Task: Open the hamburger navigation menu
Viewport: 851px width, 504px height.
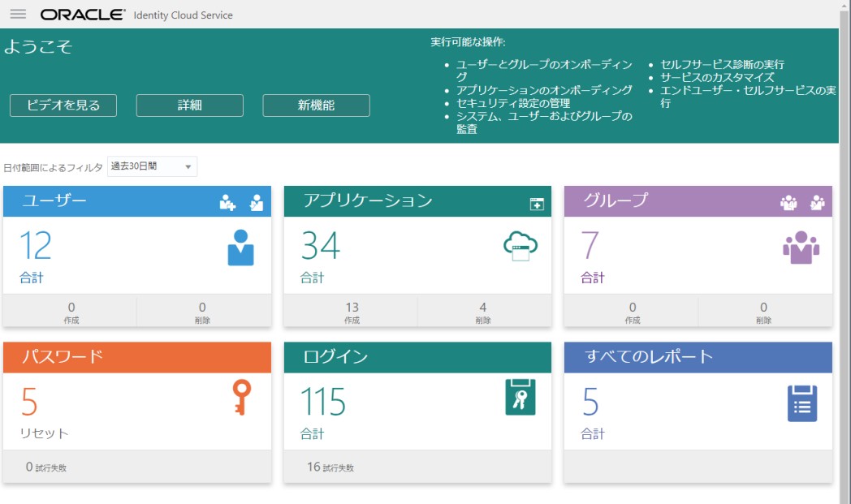Action: coord(18,14)
